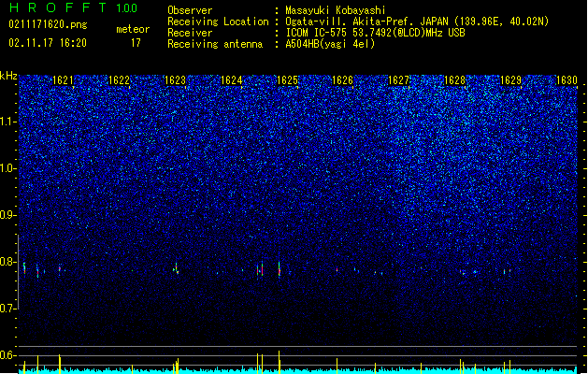588x374 pixels.
Task: Click the date stamp 02.11.17 16:20
Action: coord(48,43)
